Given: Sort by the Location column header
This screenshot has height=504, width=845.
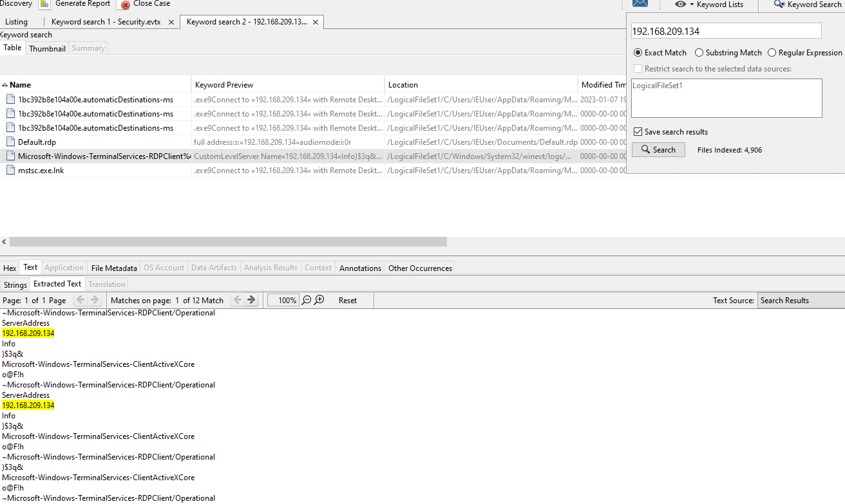Looking at the screenshot, I should pos(481,84).
